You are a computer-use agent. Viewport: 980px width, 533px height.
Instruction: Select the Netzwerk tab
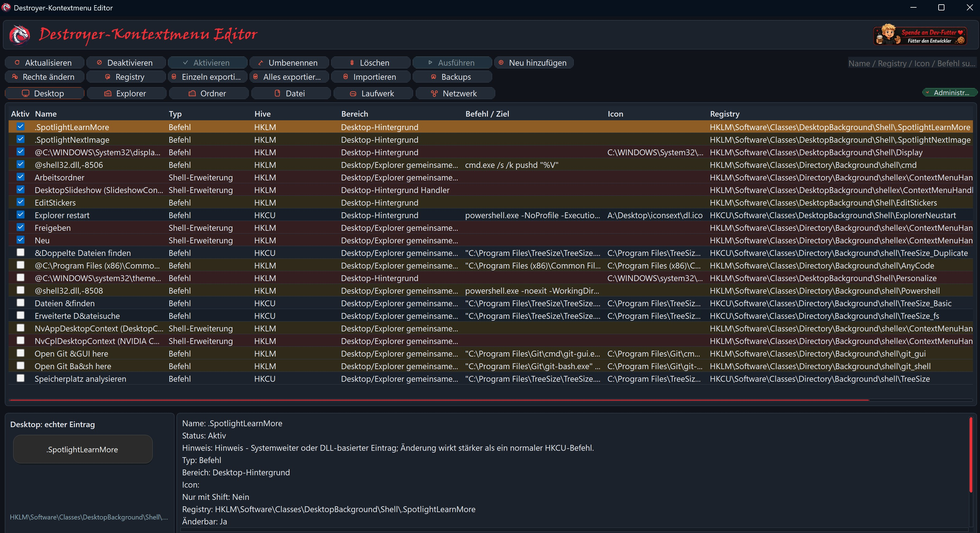pyautogui.click(x=455, y=93)
